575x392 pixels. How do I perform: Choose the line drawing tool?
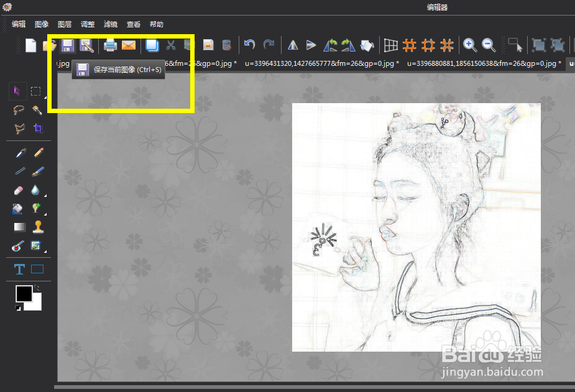(x=20, y=171)
